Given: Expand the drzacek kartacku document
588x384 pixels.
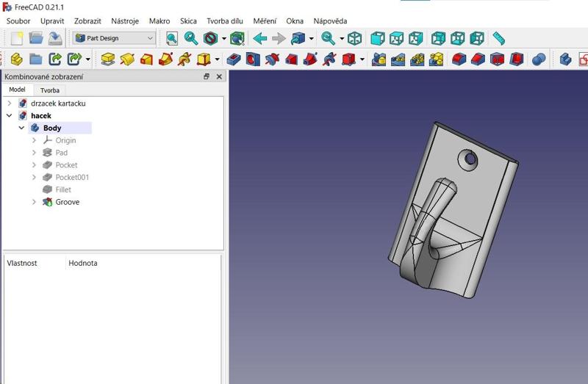Looking at the screenshot, I should click(9, 104).
